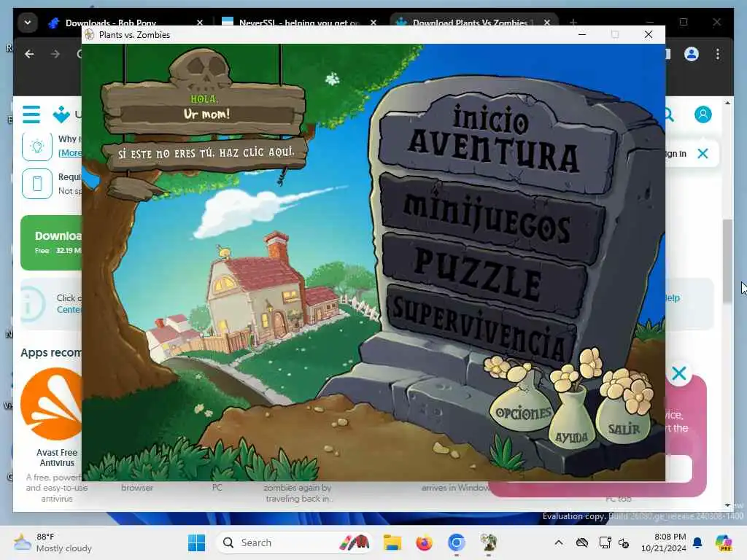Start the Inicio Aventura game mode

[x=495, y=142]
